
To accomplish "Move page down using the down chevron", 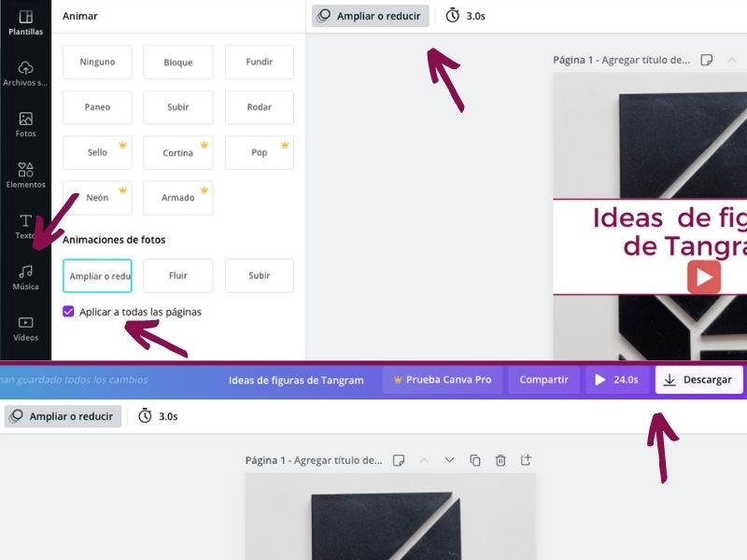I will [449, 459].
